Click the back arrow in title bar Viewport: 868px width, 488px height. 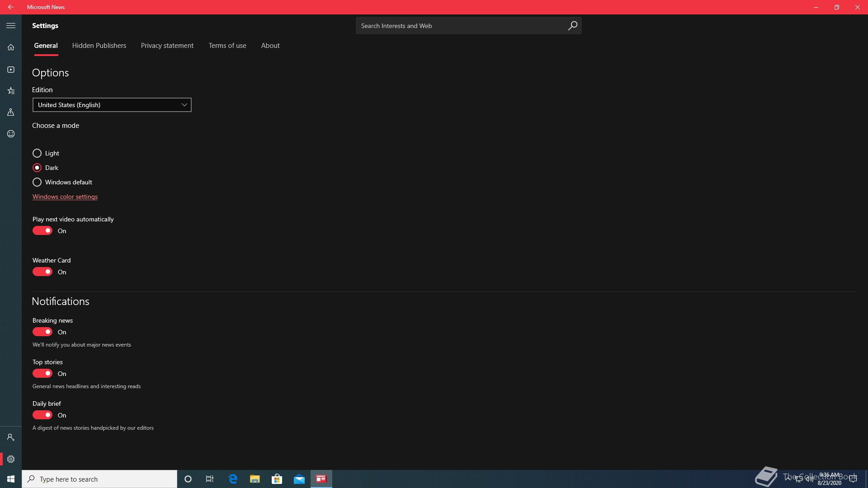[x=11, y=7]
